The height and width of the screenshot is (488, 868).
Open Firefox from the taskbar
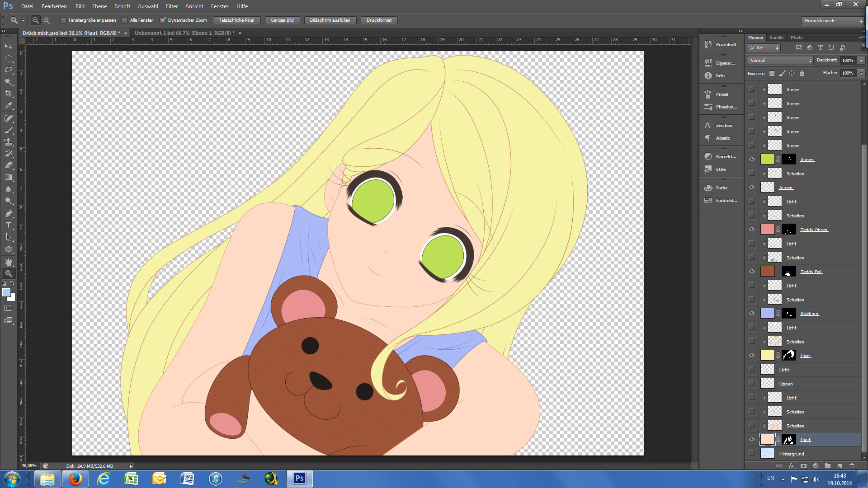pos(75,479)
